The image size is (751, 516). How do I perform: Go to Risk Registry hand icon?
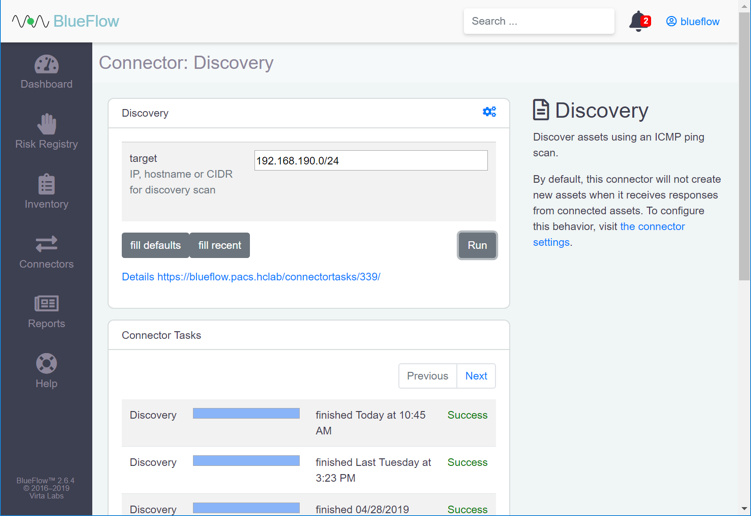tap(46, 124)
